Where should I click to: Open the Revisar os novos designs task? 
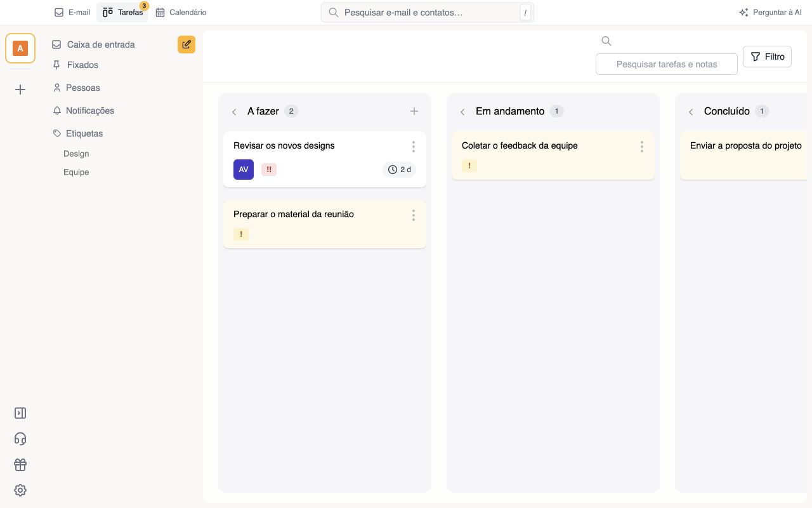click(325, 159)
